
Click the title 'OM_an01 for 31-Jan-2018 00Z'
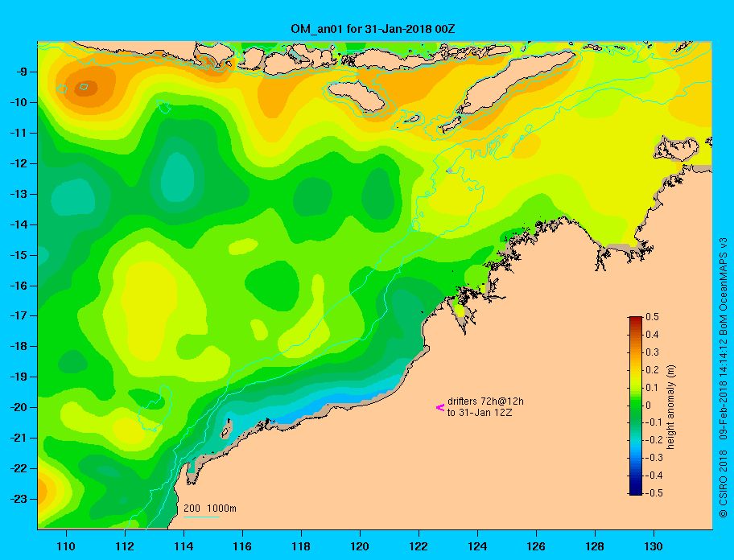[373, 29]
